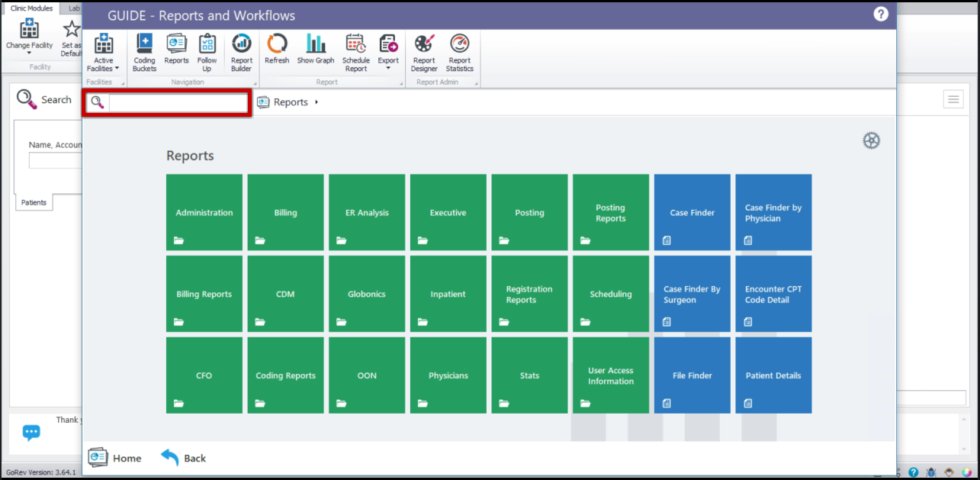The height and width of the screenshot is (480, 980).
Task: Open the Export dropdown
Action: [x=388, y=53]
